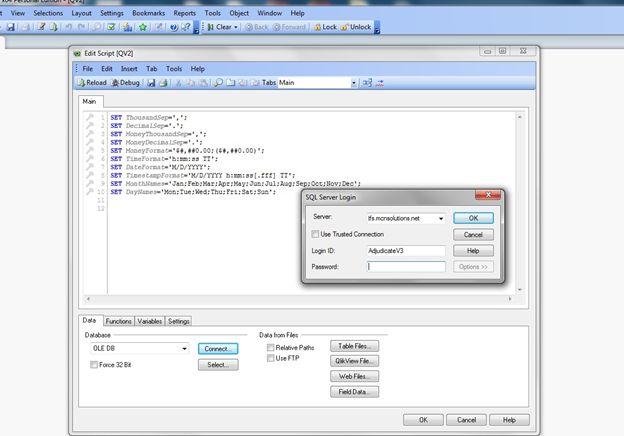Open the OLE DB database dropdown

click(185, 348)
